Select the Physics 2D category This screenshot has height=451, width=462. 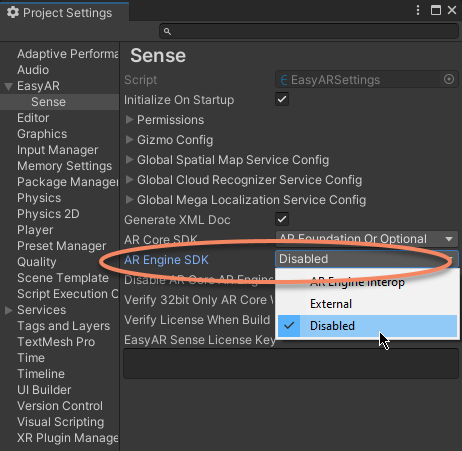(48, 214)
